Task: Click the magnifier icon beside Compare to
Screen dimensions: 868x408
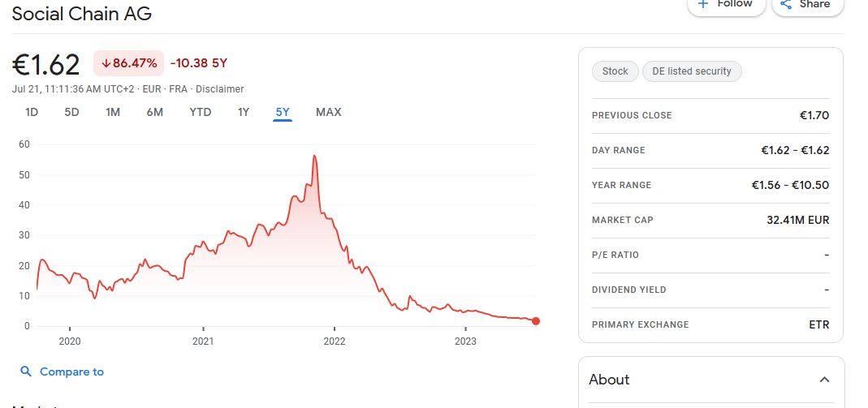Action: (x=26, y=371)
